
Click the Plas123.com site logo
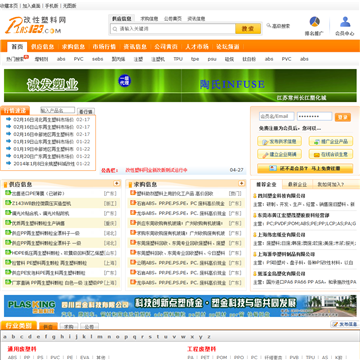pos(35,25)
